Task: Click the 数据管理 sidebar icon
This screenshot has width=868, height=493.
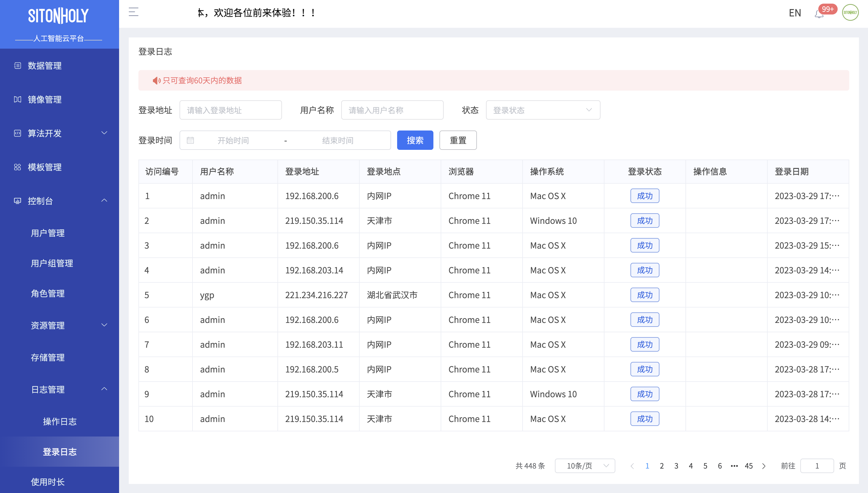Action: click(18, 66)
